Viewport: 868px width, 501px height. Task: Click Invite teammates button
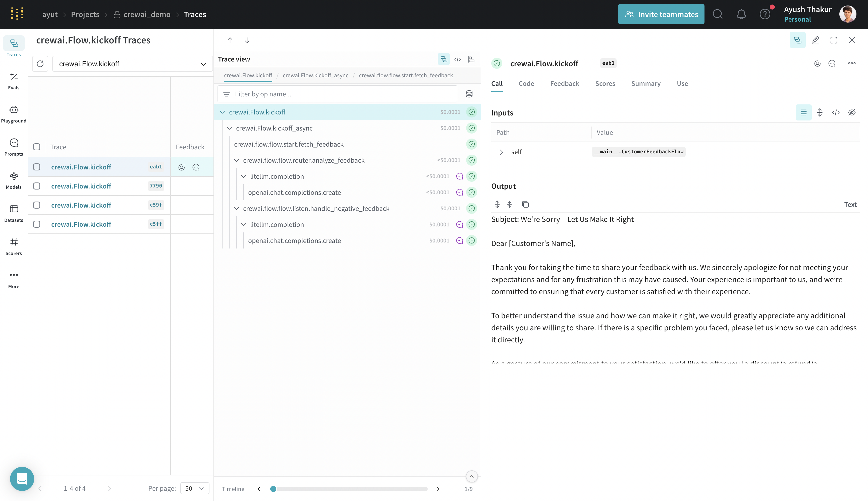pyautogui.click(x=661, y=14)
